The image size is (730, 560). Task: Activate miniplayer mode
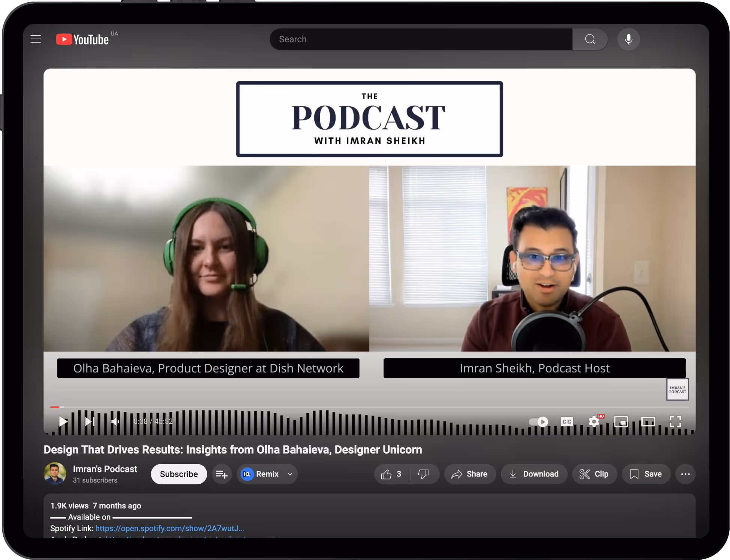[621, 421]
